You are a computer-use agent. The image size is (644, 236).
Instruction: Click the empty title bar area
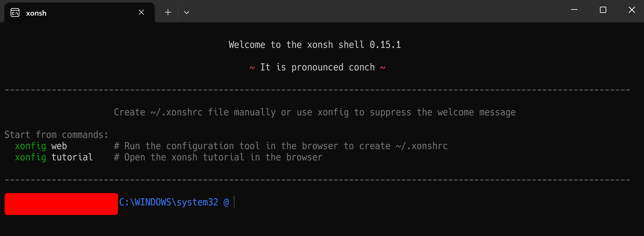pos(375,11)
